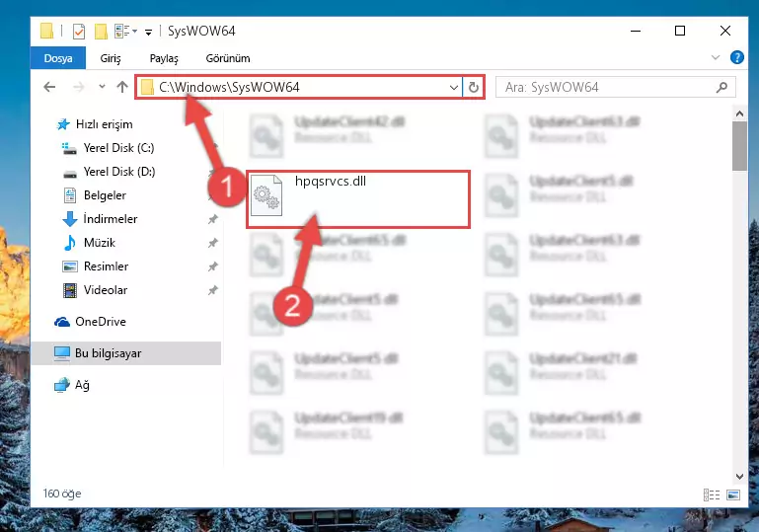Click the Belgeler document icon

point(70,195)
